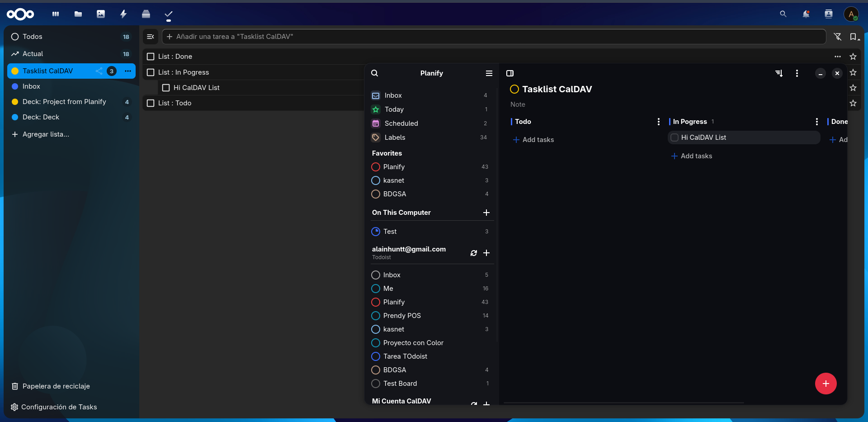Open Todo section options menu
The height and width of the screenshot is (422, 868).
click(x=659, y=122)
